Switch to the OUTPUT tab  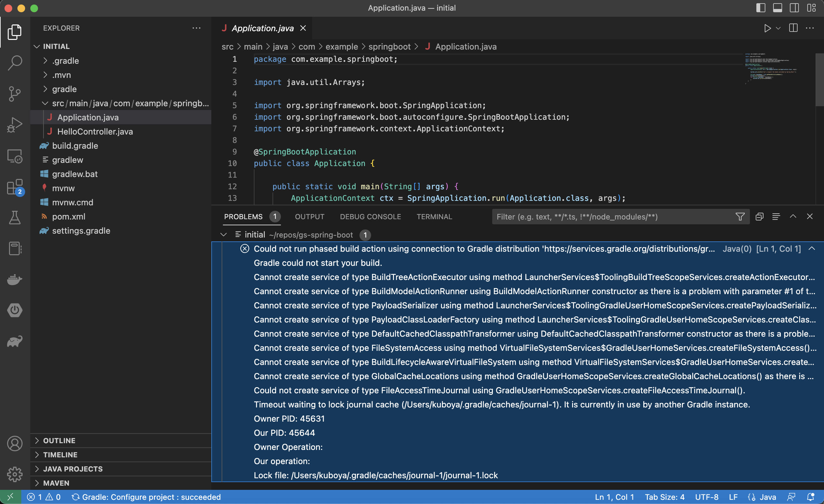309,217
